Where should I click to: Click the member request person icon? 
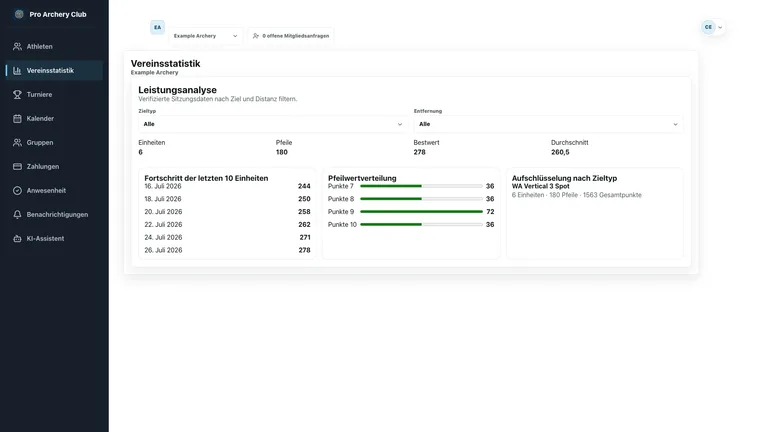click(x=256, y=36)
